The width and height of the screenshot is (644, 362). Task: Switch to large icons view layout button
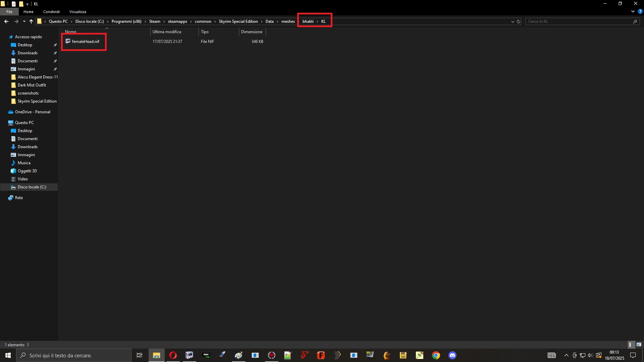(639, 345)
